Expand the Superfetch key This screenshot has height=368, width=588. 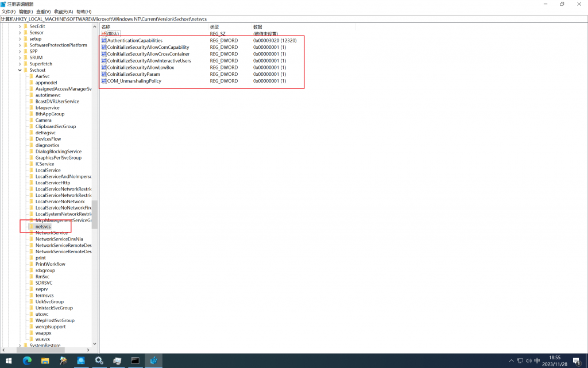(20, 64)
